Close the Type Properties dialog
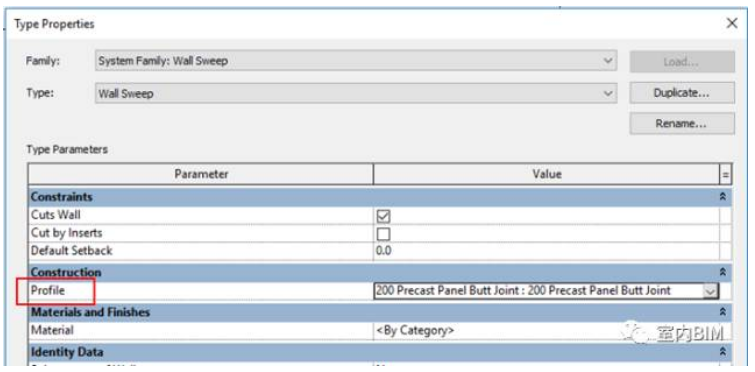755x372 pixels. (731, 23)
